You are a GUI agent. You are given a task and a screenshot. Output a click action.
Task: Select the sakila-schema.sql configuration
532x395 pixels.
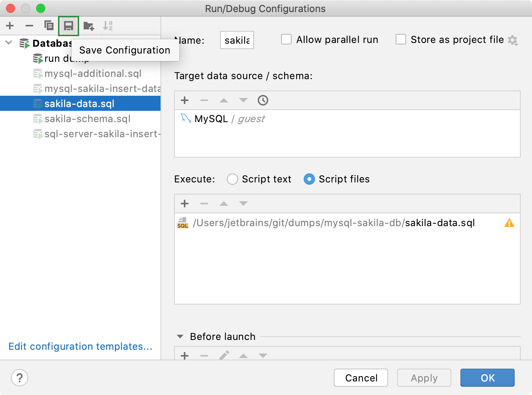click(x=87, y=118)
